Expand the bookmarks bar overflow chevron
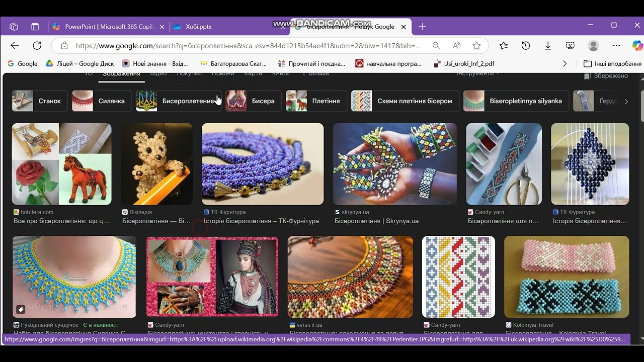The height and width of the screenshot is (362, 644). 565,64
